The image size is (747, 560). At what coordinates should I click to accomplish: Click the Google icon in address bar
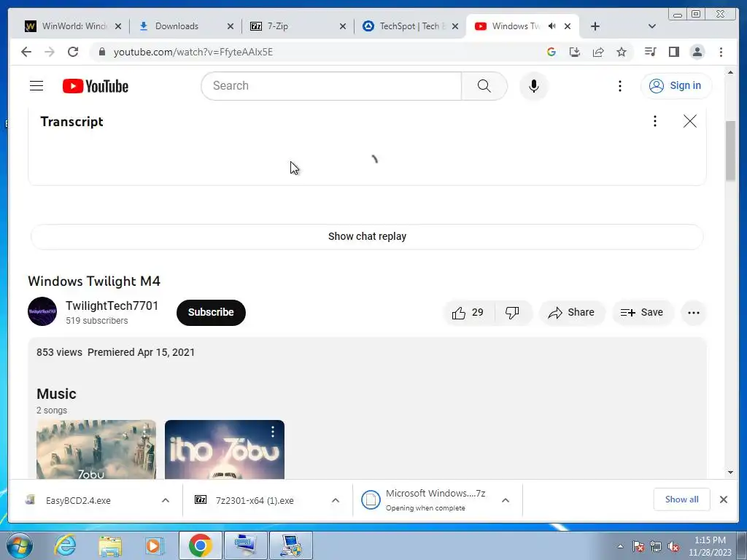[x=551, y=52]
